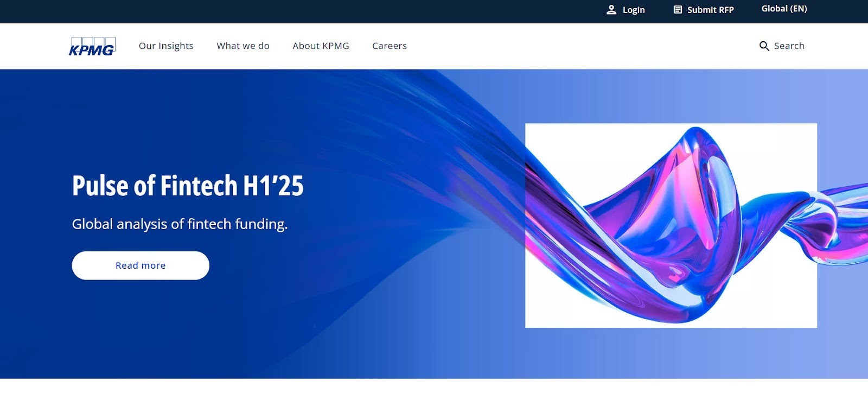
Task: Click the Global analysis of fintech funding text
Action: coord(180,224)
